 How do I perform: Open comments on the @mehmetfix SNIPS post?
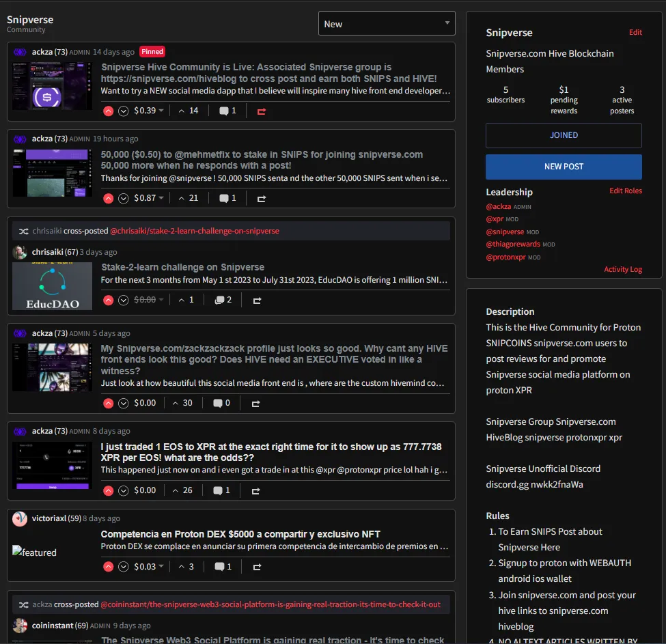[227, 198]
